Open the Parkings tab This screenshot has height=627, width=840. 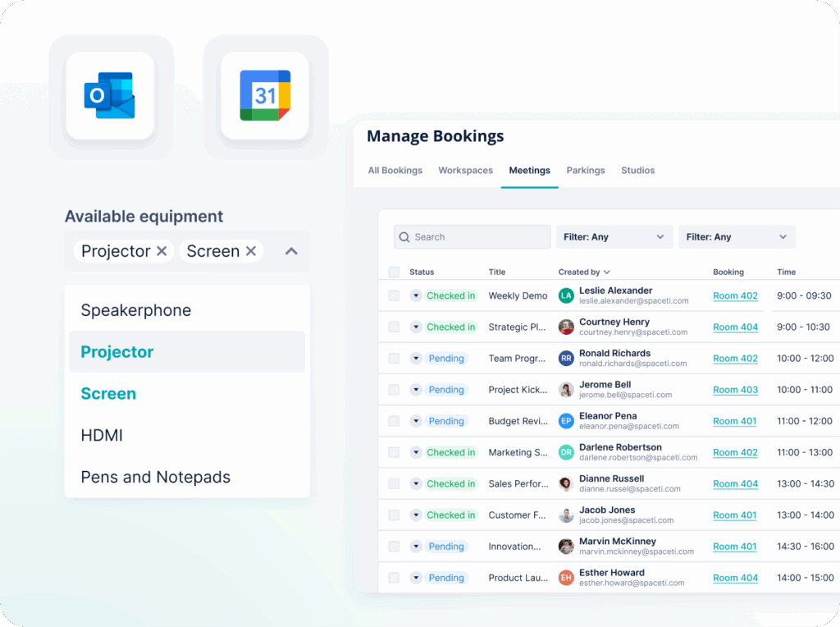[x=585, y=171]
